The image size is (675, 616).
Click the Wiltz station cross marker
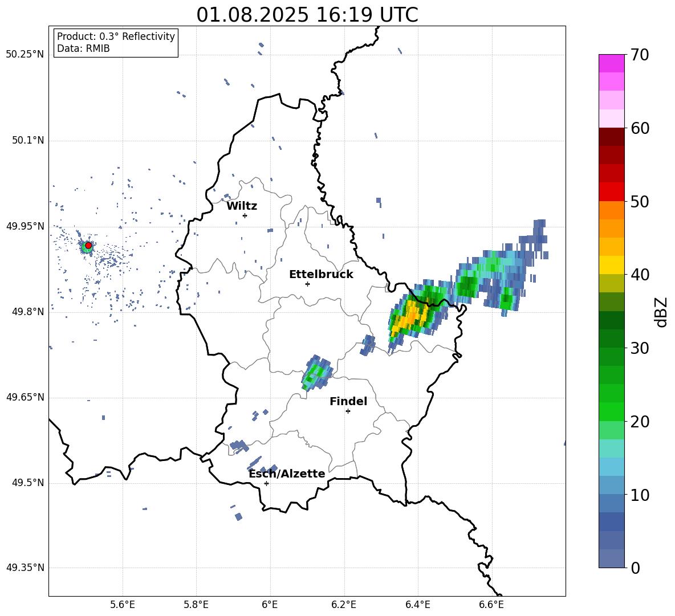point(245,215)
